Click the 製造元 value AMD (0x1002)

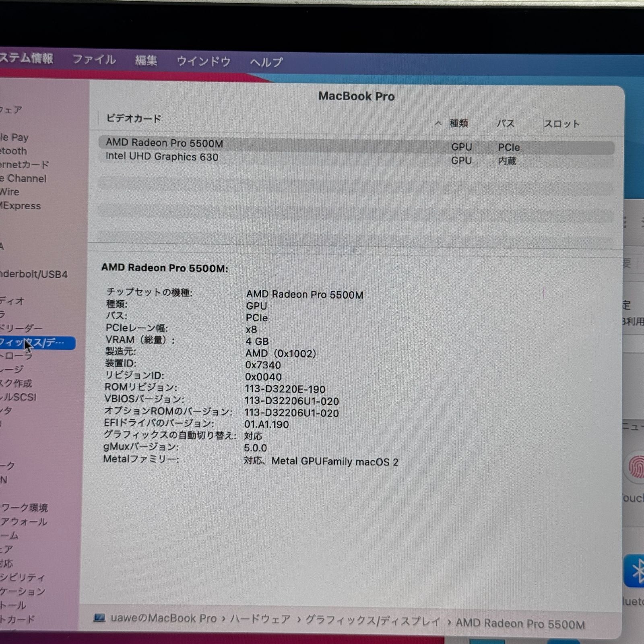[x=281, y=353]
